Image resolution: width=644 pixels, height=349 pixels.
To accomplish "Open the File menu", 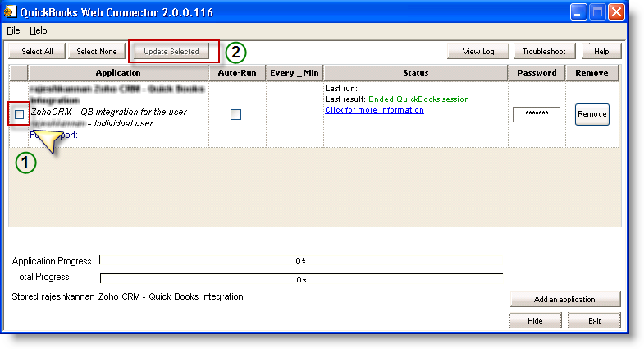I will coord(14,31).
